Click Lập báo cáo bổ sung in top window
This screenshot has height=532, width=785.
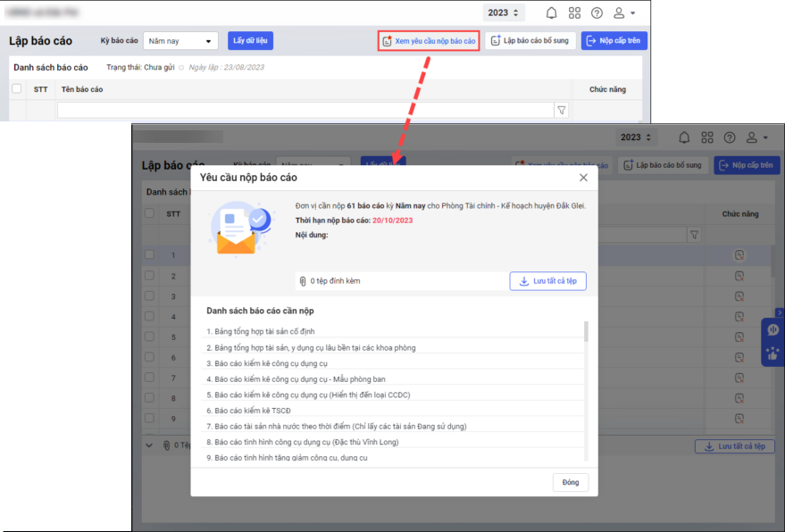tap(530, 40)
